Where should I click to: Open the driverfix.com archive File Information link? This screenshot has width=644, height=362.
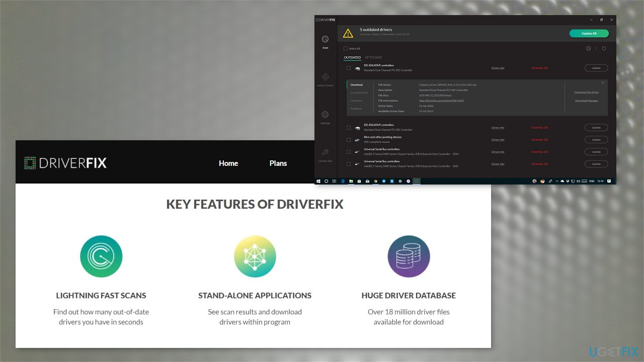click(441, 101)
